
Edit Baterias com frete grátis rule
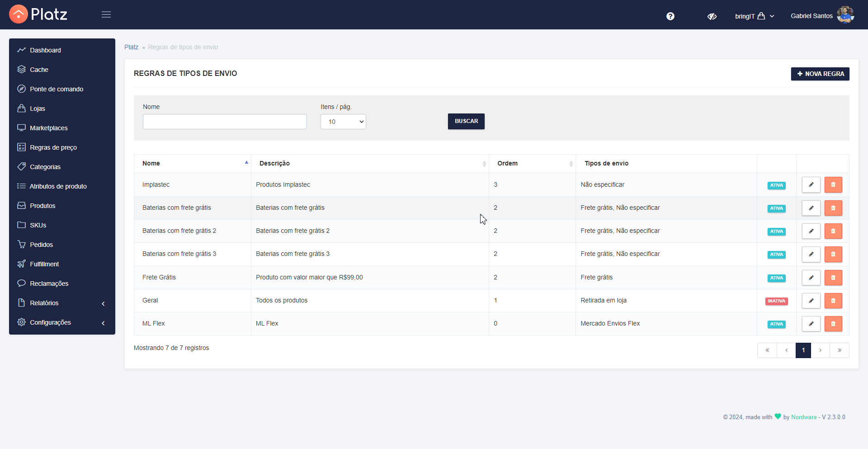(811, 208)
